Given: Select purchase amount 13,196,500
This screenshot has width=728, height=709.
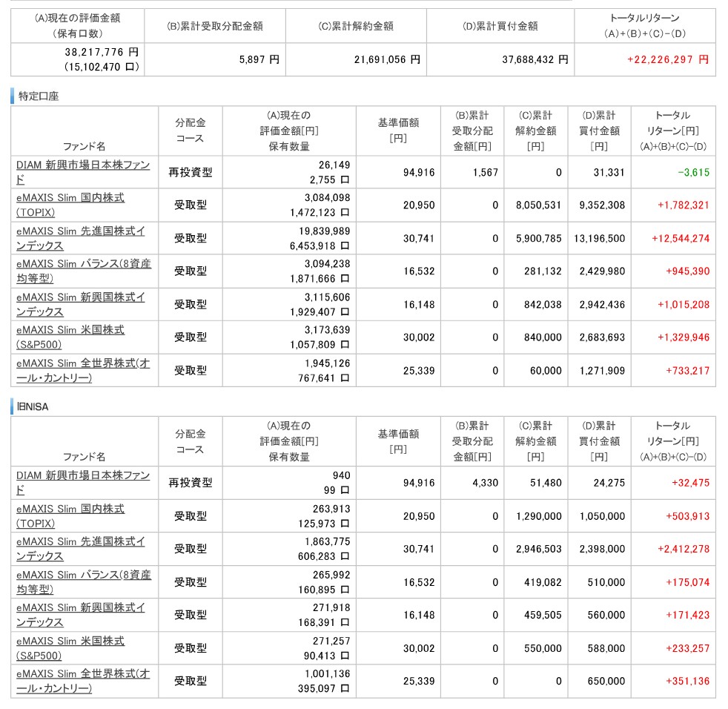Looking at the screenshot, I should (x=599, y=238).
